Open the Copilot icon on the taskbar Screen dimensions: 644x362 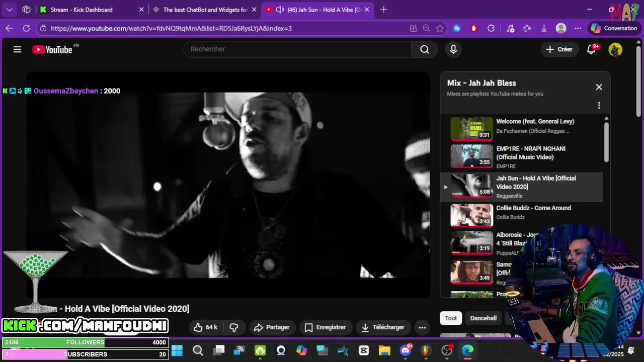pos(301,350)
